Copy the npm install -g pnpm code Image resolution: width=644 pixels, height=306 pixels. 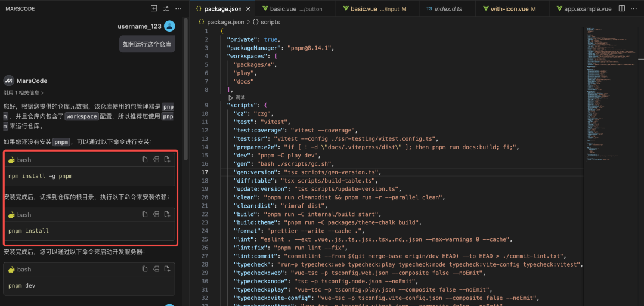pos(145,160)
